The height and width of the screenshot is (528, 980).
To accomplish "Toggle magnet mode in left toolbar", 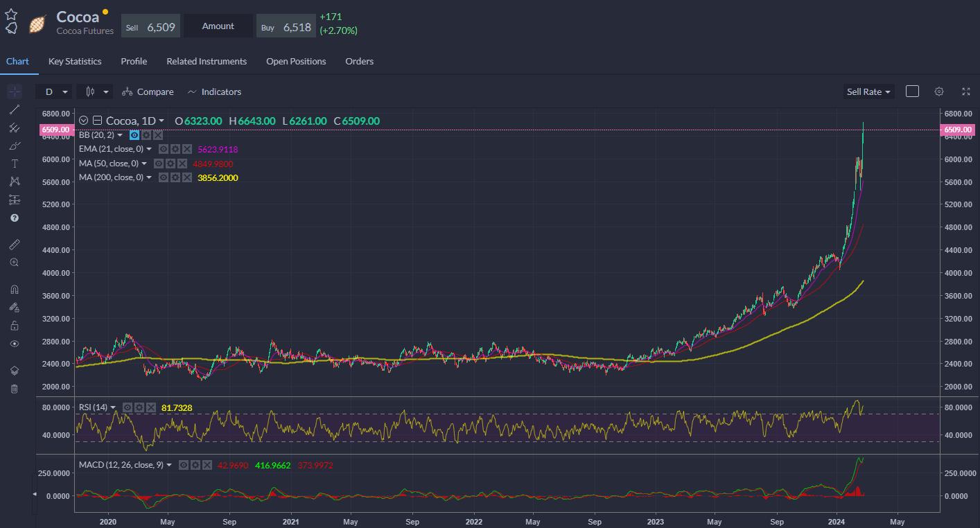I will pyautogui.click(x=15, y=290).
